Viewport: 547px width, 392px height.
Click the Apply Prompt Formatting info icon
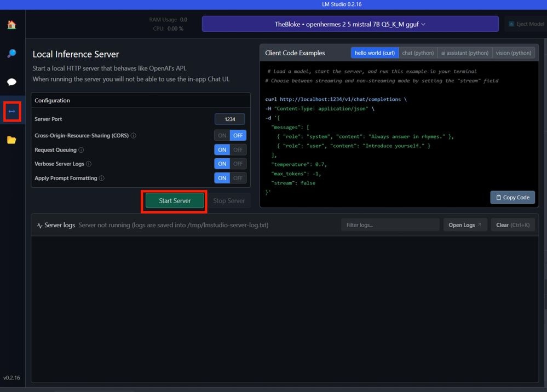coord(101,178)
